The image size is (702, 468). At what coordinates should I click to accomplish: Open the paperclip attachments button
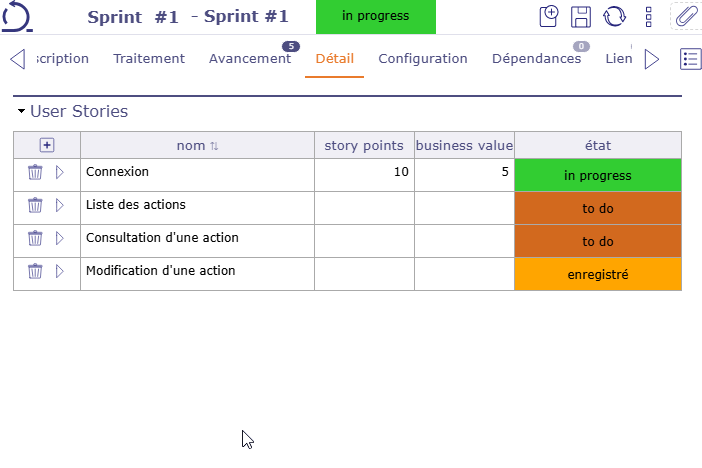[x=685, y=16]
